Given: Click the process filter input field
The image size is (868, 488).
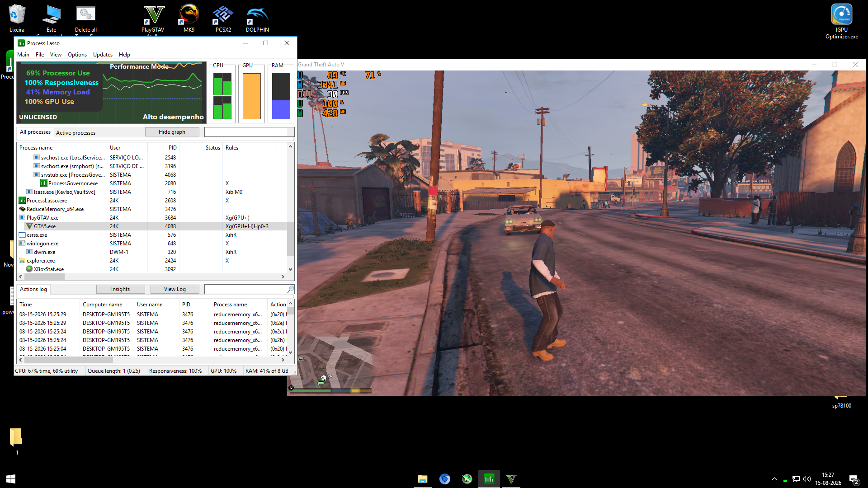Looking at the screenshot, I should (x=249, y=132).
